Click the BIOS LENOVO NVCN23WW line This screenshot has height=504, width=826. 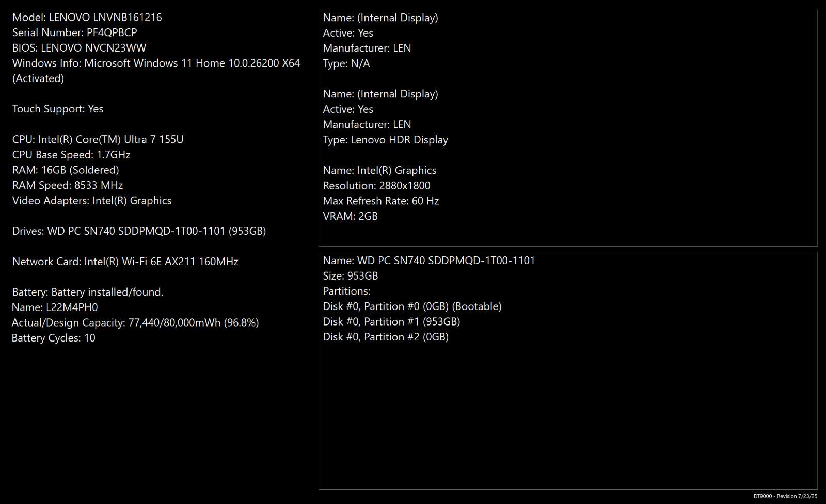click(79, 48)
